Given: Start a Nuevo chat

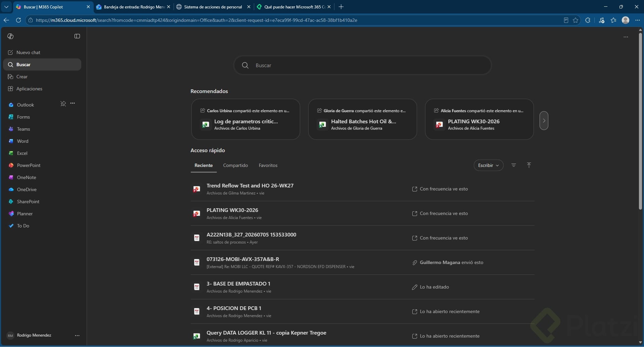Looking at the screenshot, I should click(42, 52).
